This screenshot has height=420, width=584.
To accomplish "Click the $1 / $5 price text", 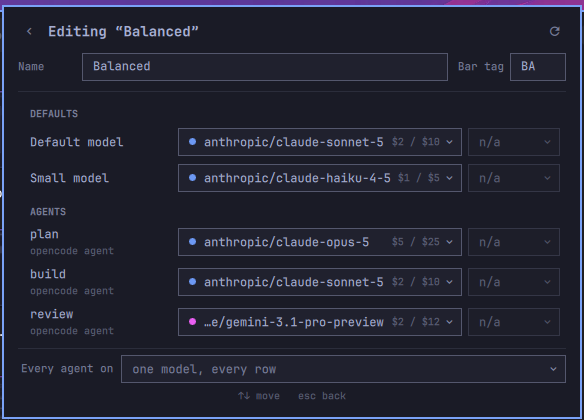I will [419, 178].
